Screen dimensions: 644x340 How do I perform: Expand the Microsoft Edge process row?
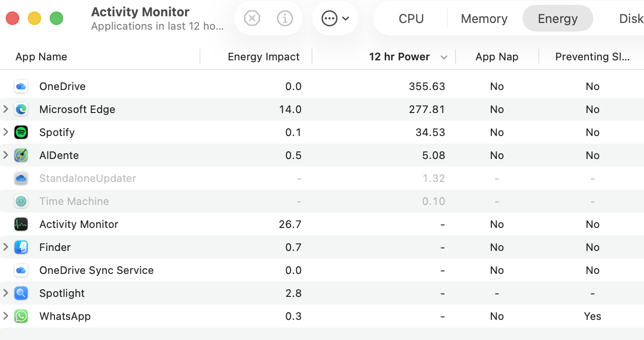tap(6, 109)
